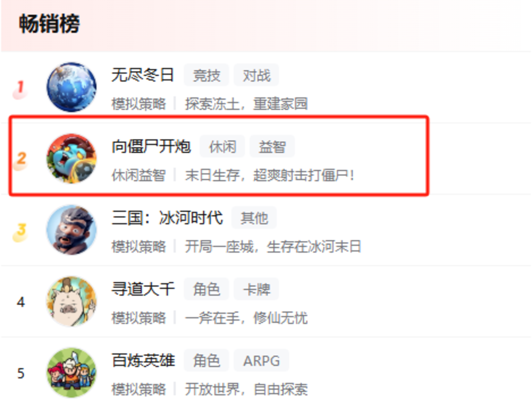Image resolution: width=532 pixels, height=401 pixels.
Task: Select the ARPG tag
Action: 261,361
